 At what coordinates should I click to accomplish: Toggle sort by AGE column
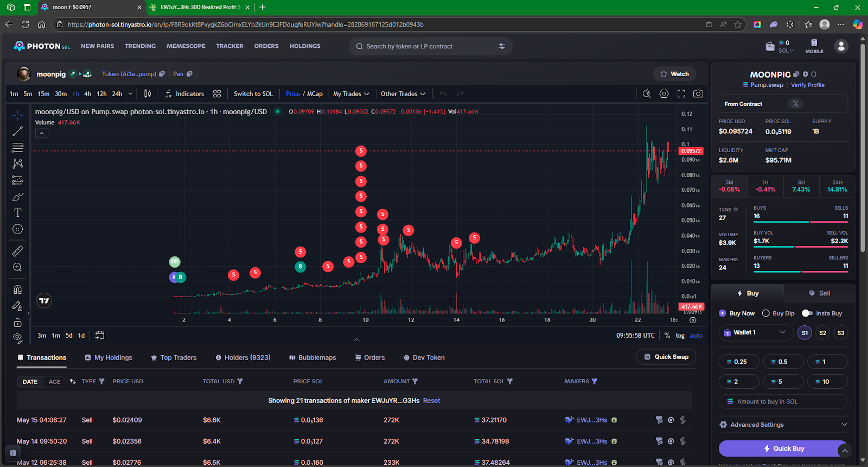(x=54, y=382)
